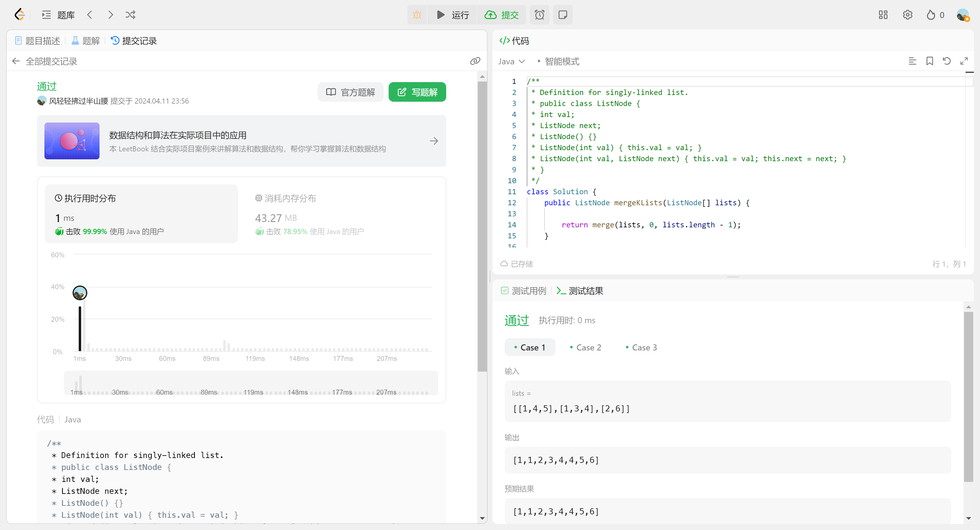Image resolution: width=980 pixels, height=530 pixels.
Task: Click the bookmark icon in editor toolbar
Action: pos(929,61)
